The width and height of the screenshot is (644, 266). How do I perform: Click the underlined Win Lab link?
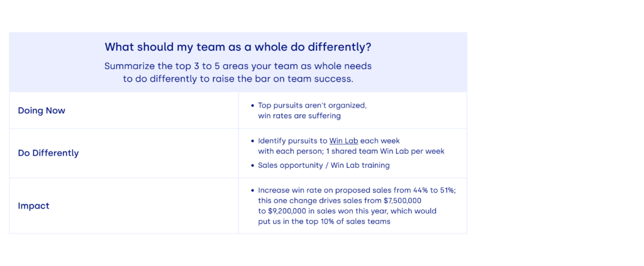click(343, 141)
